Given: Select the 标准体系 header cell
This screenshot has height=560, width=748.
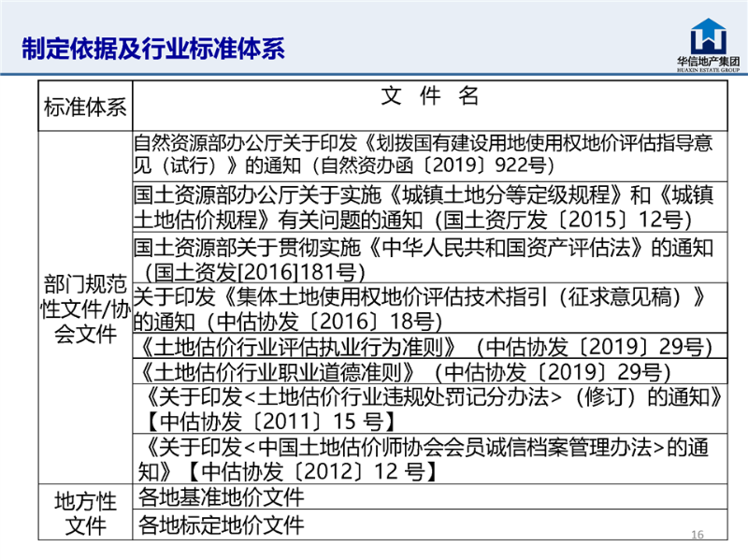Looking at the screenshot, I should 85,106.
